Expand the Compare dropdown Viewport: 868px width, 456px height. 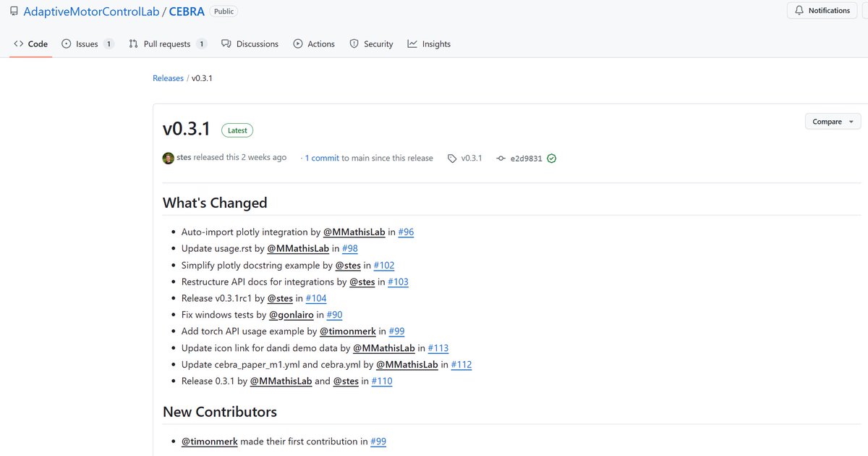pos(833,122)
